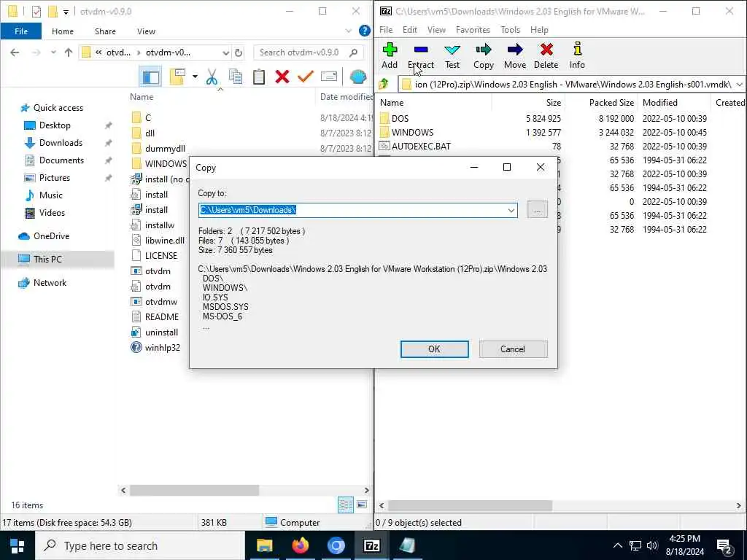Click the Test toolbar icon in 7-Zip
Screen dimensions: 747x560
coord(452,55)
